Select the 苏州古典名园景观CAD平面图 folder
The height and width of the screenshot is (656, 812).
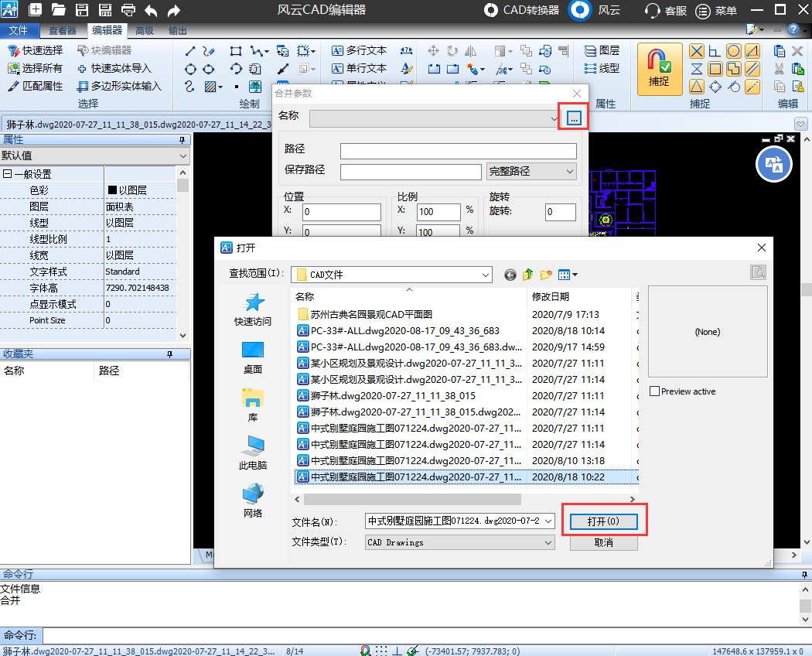point(370,315)
